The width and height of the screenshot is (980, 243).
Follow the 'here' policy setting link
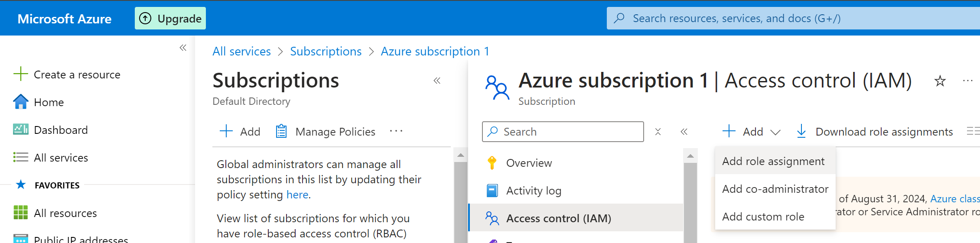[297, 194]
